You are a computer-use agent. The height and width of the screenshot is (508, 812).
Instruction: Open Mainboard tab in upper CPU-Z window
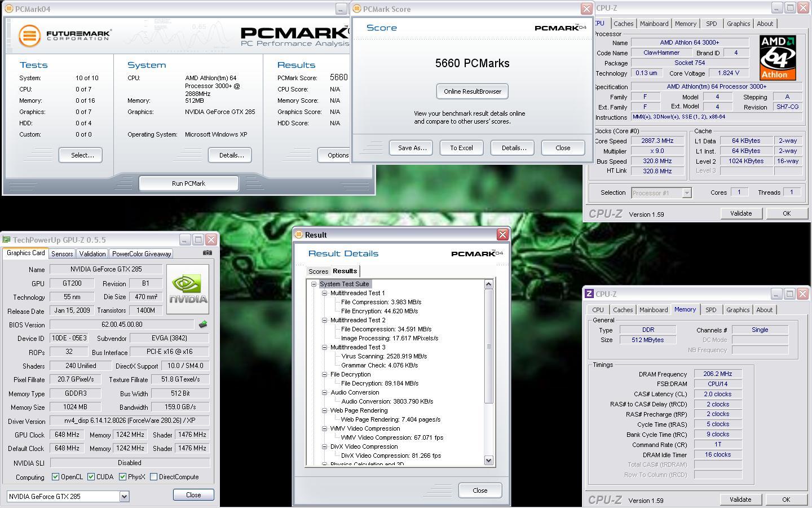pos(654,24)
